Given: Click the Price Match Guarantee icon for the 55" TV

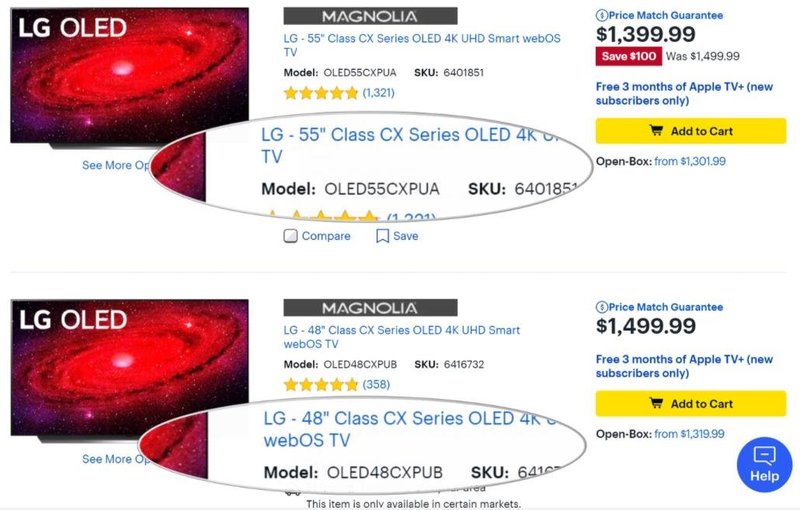Looking at the screenshot, I should click(601, 15).
